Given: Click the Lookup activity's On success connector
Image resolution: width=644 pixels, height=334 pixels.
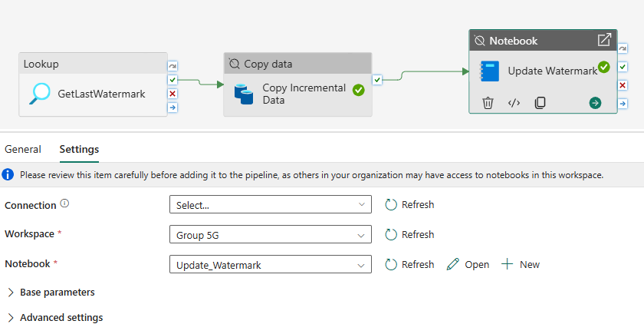Looking at the screenshot, I should point(172,80).
